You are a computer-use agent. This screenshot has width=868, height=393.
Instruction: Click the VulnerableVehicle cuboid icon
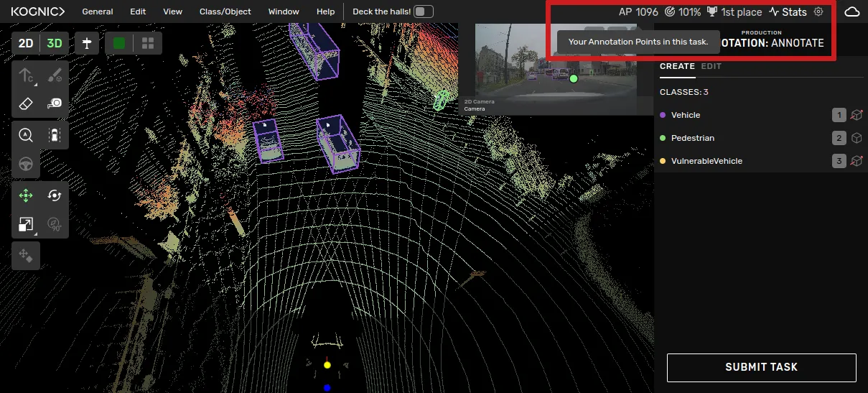pos(856,161)
